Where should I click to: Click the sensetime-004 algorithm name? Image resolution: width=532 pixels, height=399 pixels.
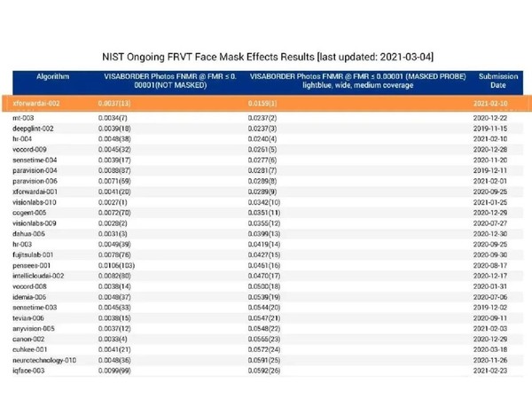point(35,160)
